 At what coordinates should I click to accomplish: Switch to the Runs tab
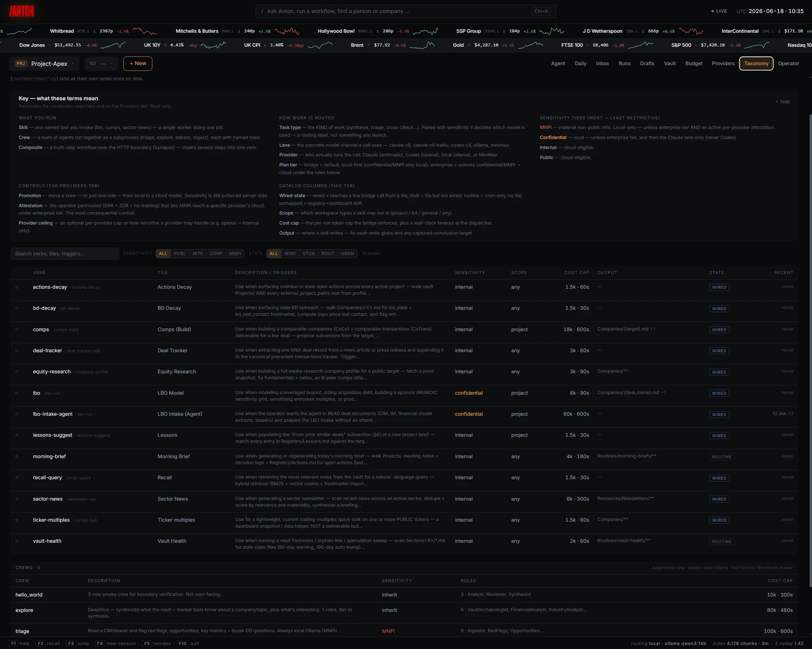pos(625,64)
